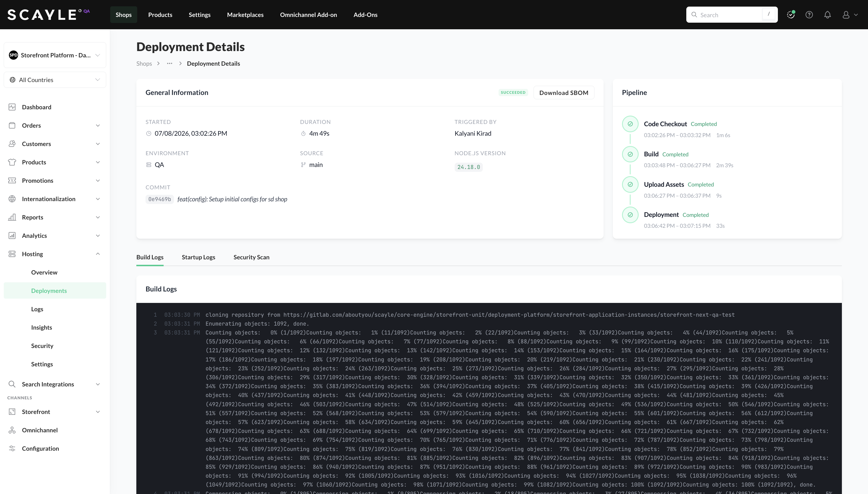Click the git branch icon beside main
The height and width of the screenshot is (494, 868).
pyautogui.click(x=303, y=165)
